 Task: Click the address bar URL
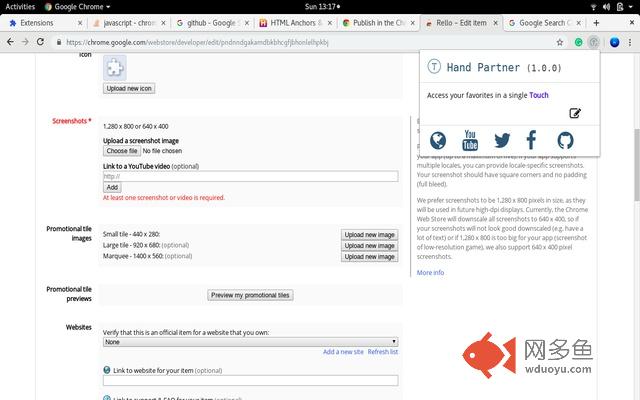(x=197, y=42)
